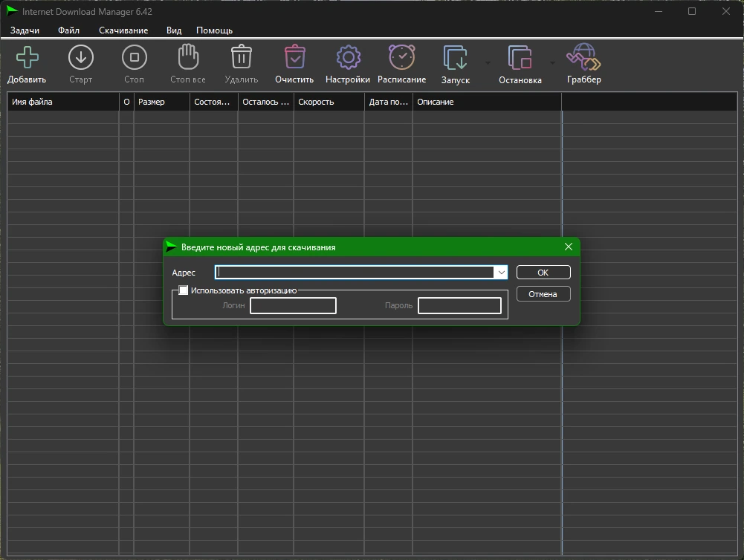Expand the Запуск dropdown arrow
744x560 pixels.
(488, 62)
